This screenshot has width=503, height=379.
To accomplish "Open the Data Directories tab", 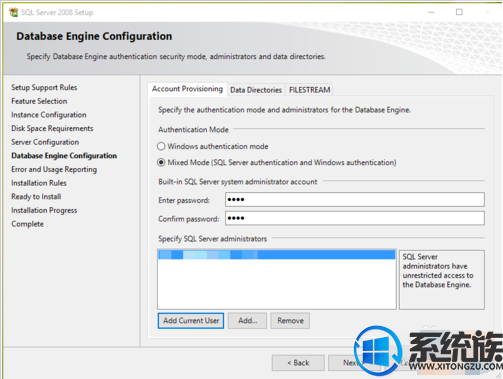I will [x=256, y=90].
